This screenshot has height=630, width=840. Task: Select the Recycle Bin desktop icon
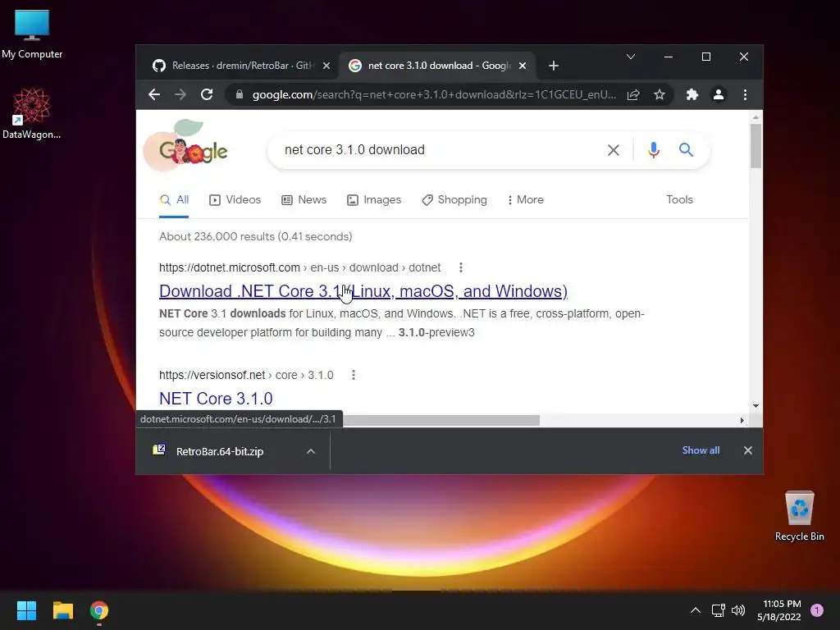pos(800,516)
